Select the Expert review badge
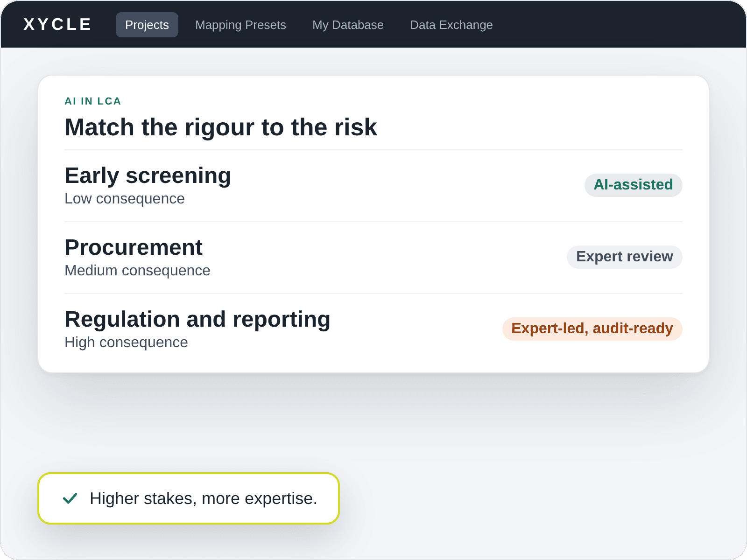 [624, 257]
